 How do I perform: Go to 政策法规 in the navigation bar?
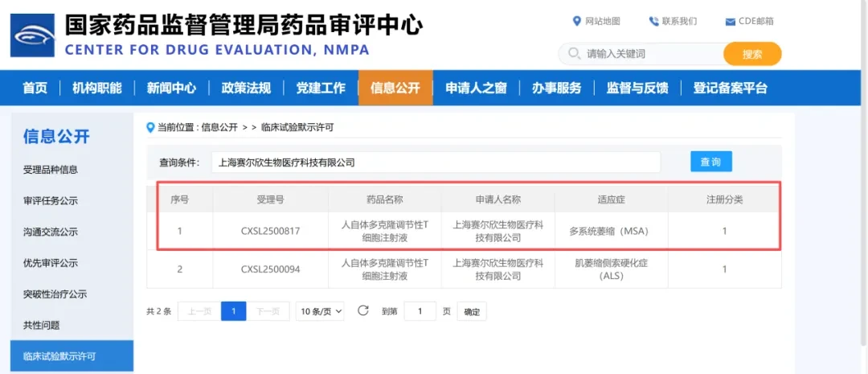click(246, 88)
